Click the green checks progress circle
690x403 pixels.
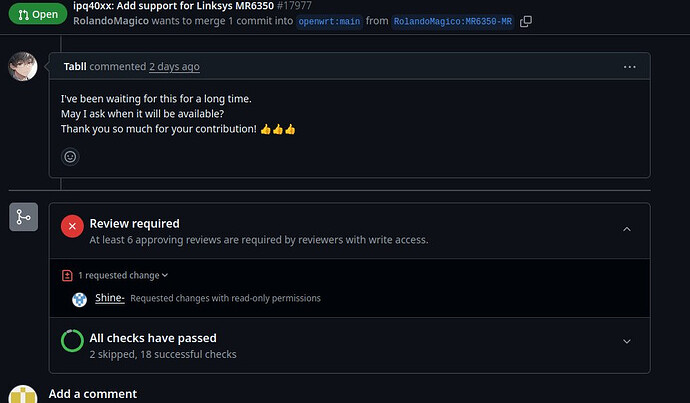pos(72,340)
